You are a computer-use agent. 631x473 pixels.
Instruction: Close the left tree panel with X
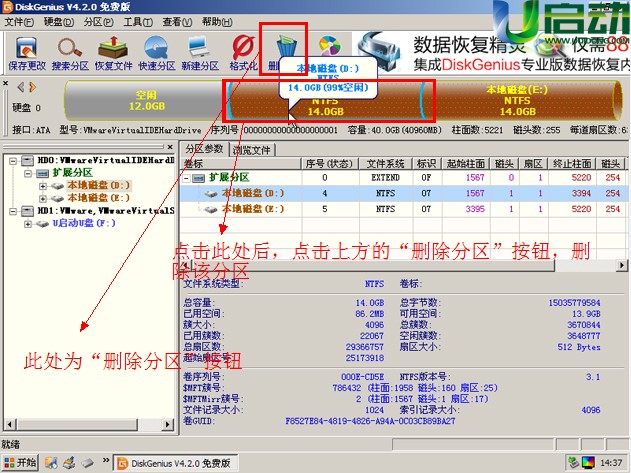coord(170,147)
